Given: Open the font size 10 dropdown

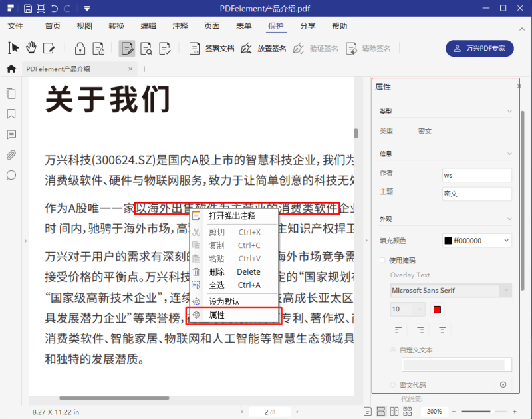Looking at the screenshot, I should (x=407, y=309).
